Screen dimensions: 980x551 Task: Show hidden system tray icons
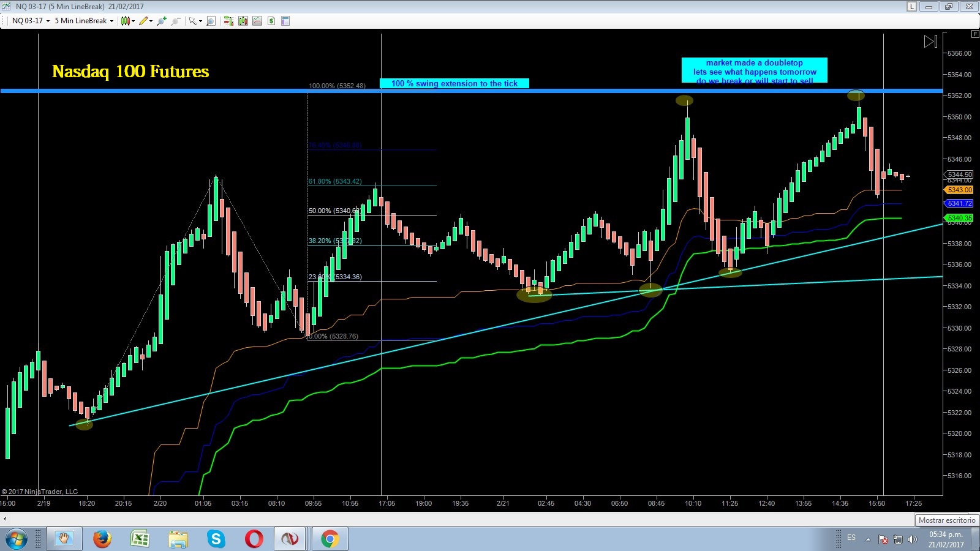click(868, 539)
